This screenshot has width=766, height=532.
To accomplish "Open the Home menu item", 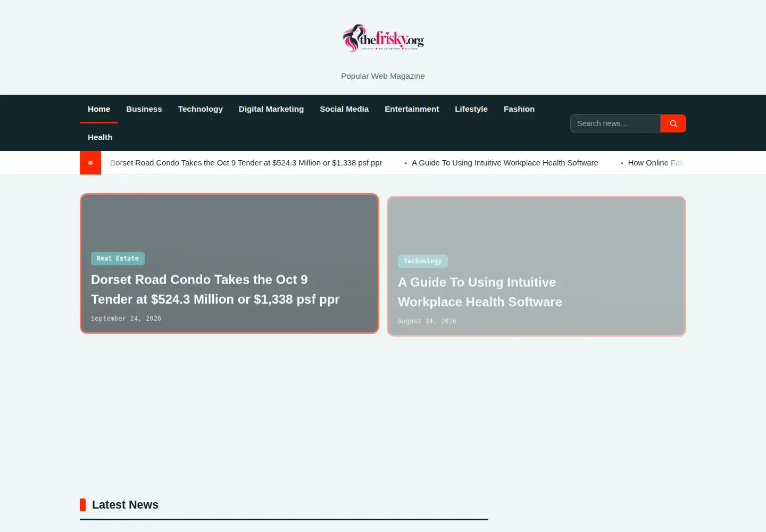I will point(99,109).
